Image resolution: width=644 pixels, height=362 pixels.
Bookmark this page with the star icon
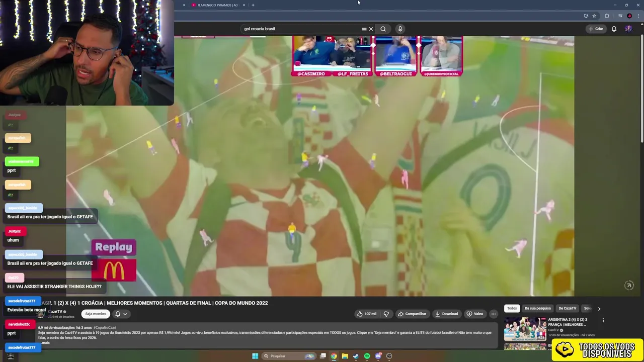[x=594, y=16]
